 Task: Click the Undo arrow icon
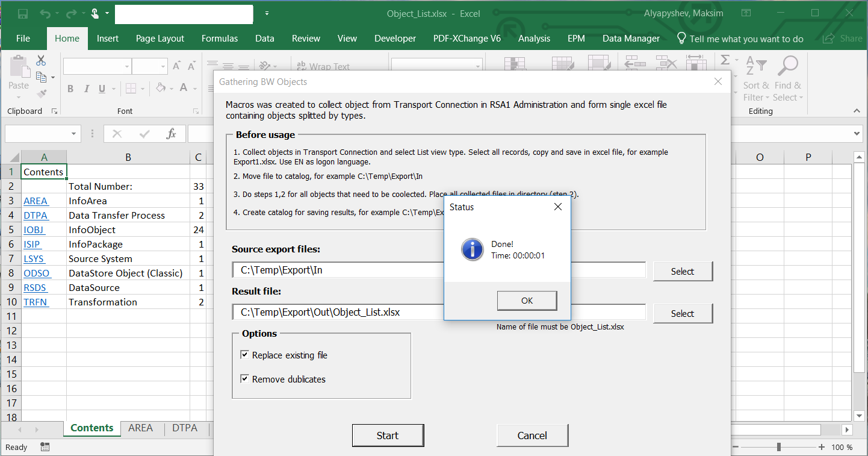click(x=45, y=13)
